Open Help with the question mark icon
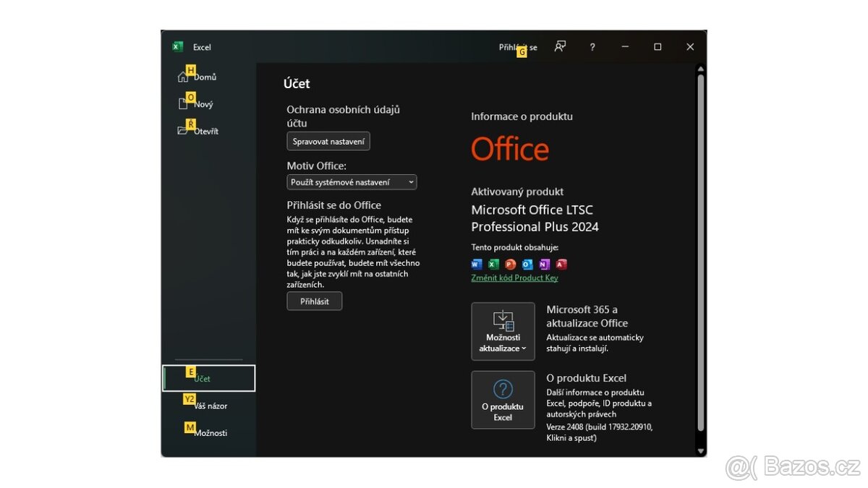This screenshot has height=488, width=868. pos(592,47)
